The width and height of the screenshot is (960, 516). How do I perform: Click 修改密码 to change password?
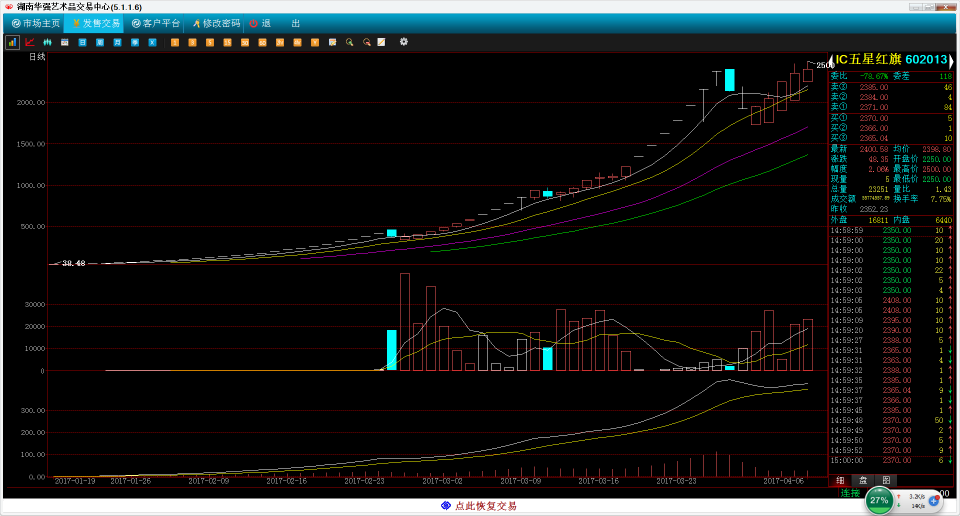(x=216, y=23)
